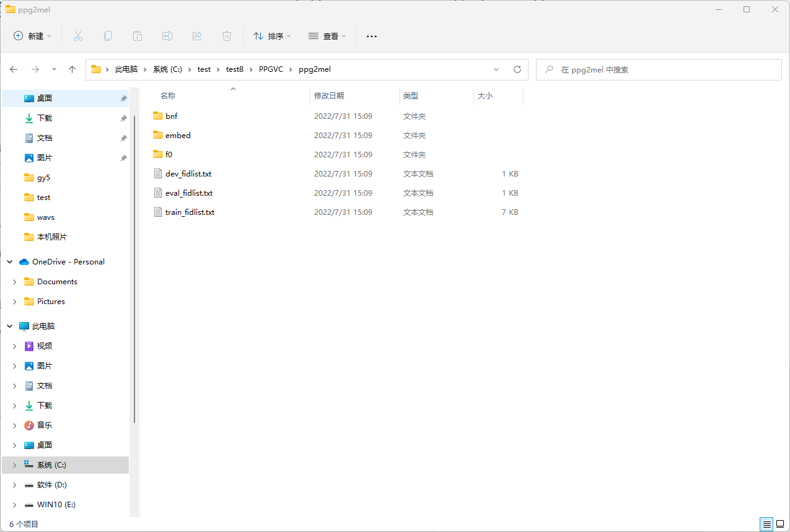Open the wavs folder in the sidebar
Viewport: 790px width, 532px height.
pyautogui.click(x=43, y=217)
